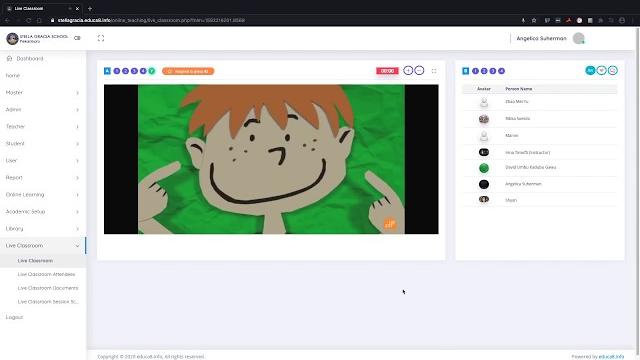Bookmark the page with the star icon

click(534, 20)
